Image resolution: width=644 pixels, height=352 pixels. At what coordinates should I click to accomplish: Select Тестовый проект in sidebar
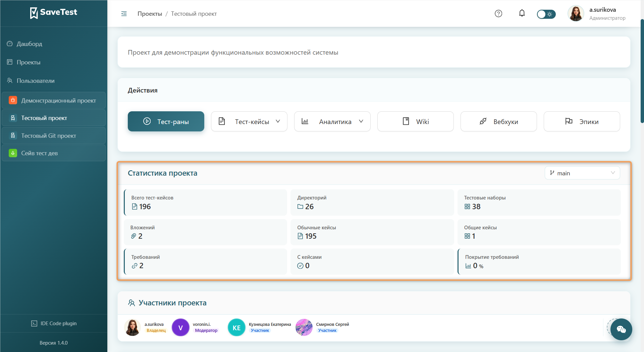point(54,118)
